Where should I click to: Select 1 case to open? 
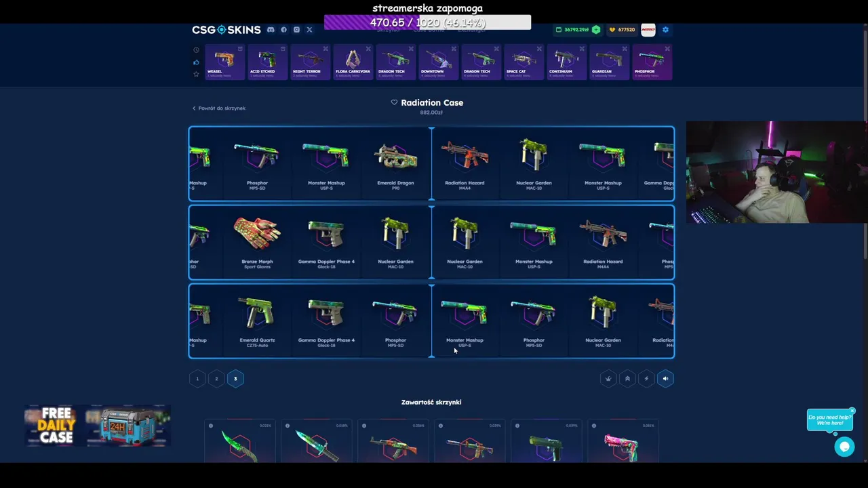197,379
